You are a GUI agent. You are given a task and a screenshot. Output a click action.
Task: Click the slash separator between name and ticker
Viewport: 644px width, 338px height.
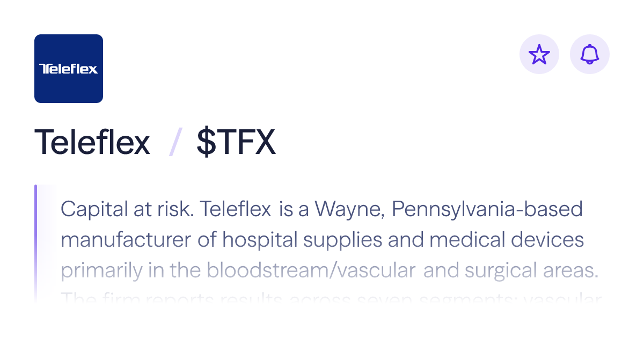pyautogui.click(x=173, y=141)
